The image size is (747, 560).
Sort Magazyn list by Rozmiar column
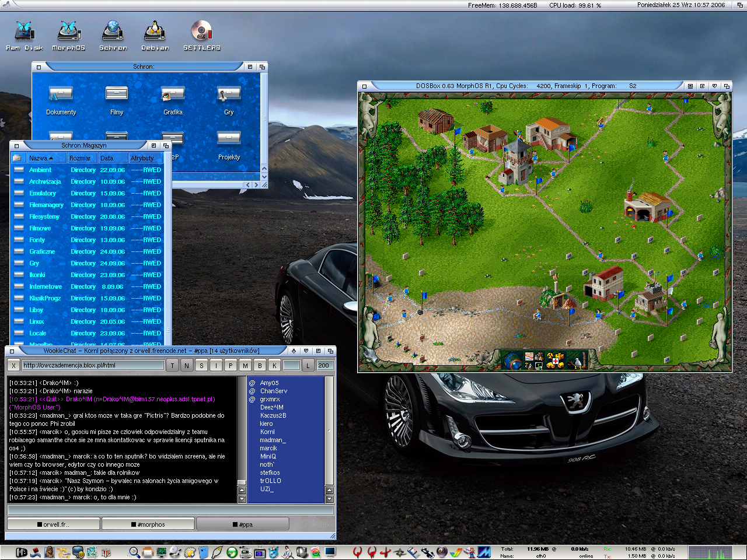coord(82,158)
